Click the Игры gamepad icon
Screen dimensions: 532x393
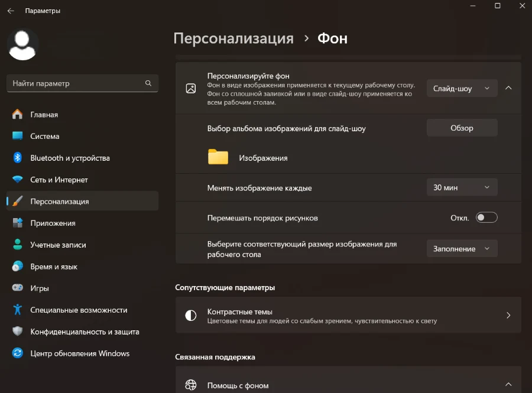(18, 288)
